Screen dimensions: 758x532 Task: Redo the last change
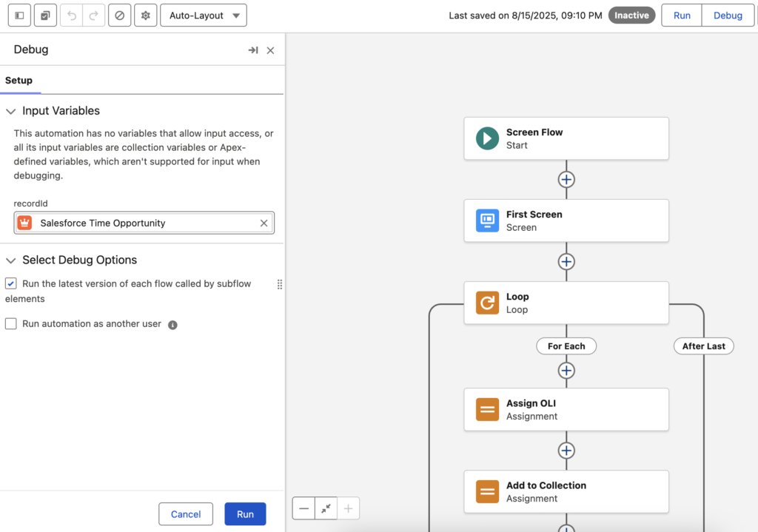pos(94,16)
